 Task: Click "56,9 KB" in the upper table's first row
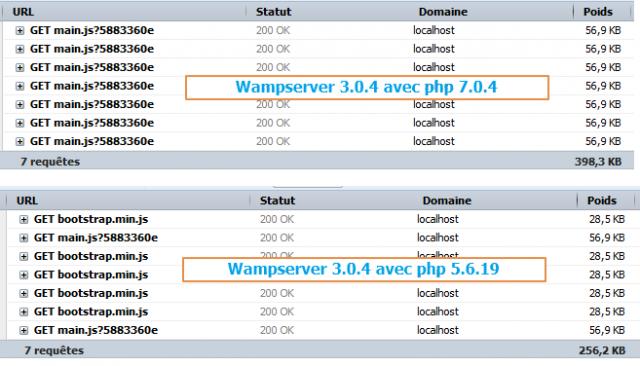(603, 31)
